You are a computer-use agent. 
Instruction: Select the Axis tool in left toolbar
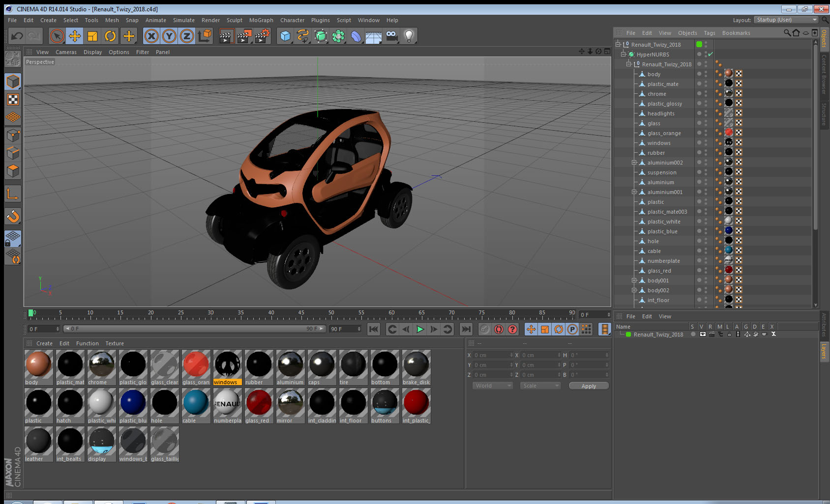[x=13, y=194]
